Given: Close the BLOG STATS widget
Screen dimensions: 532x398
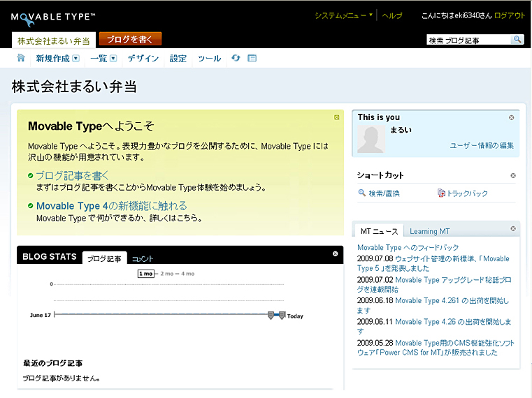Looking at the screenshot, I should pyautogui.click(x=336, y=254).
